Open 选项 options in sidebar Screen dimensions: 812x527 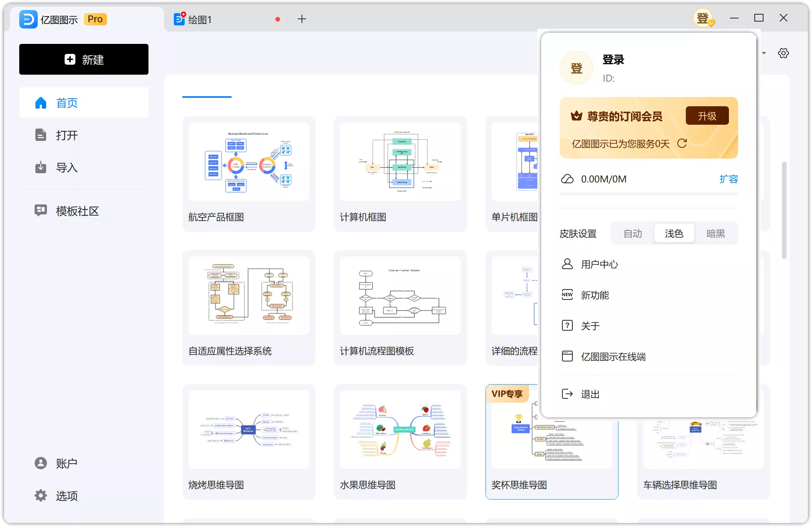(83, 495)
